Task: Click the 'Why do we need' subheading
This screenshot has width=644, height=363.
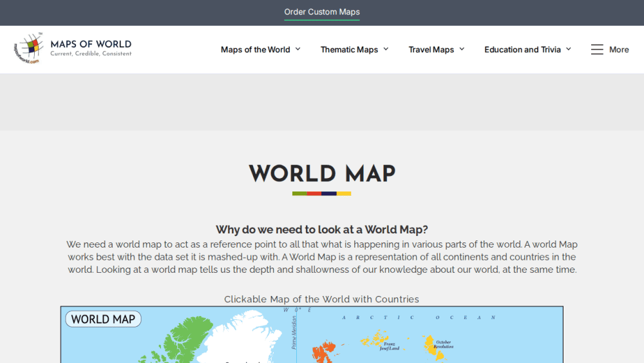Action: click(x=321, y=230)
